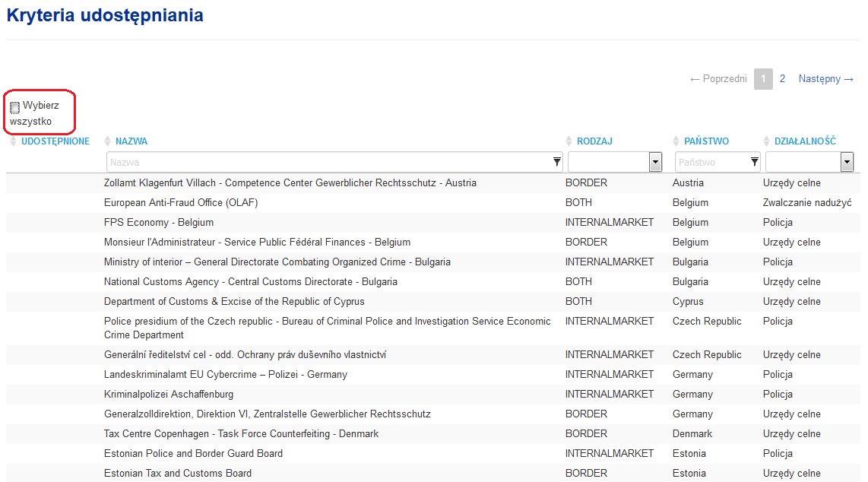Click filter funnel icon in Nazwa field
This screenshot has width=868, height=482.
click(x=557, y=162)
